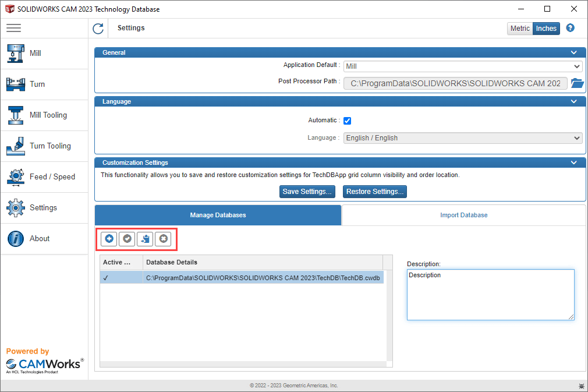Collapse the General section
Screen dimensions: 588x392
(x=574, y=52)
